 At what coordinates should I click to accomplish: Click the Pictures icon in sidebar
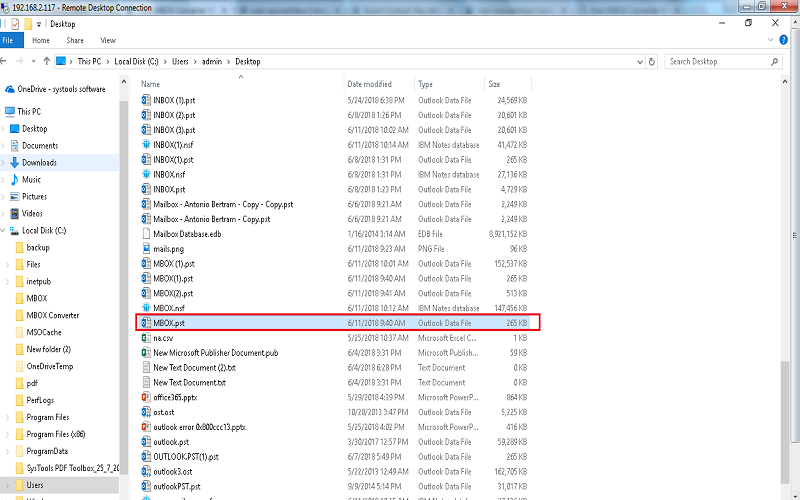pyautogui.click(x=14, y=196)
